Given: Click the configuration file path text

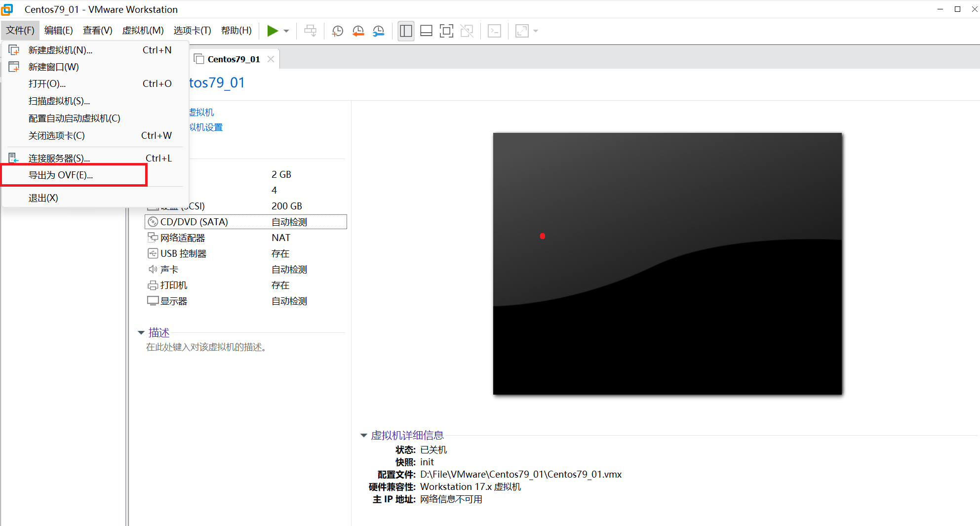Looking at the screenshot, I should (521, 474).
